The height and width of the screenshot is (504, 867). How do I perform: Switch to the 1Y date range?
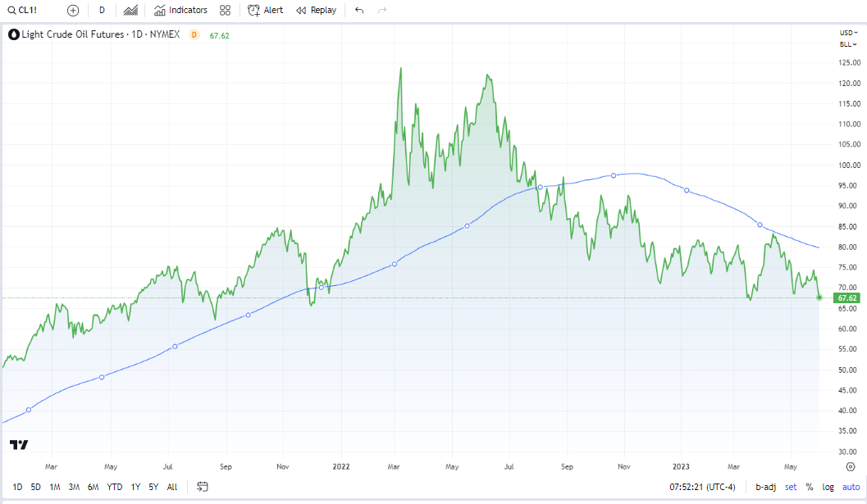click(x=135, y=487)
